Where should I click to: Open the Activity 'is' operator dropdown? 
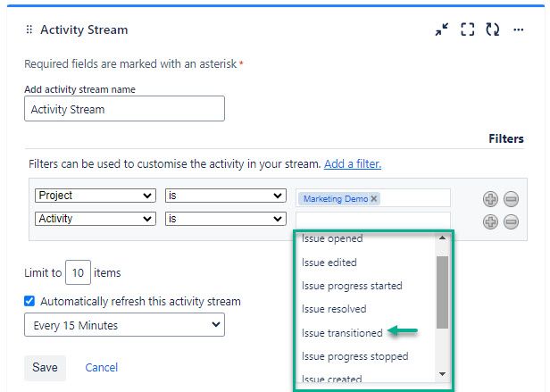[x=226, y=219]
